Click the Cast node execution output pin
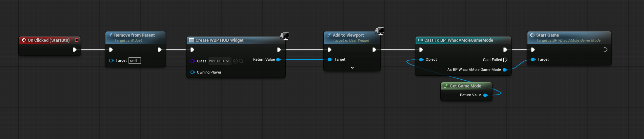This screenshot has width=644, height=139. (505, 50)
